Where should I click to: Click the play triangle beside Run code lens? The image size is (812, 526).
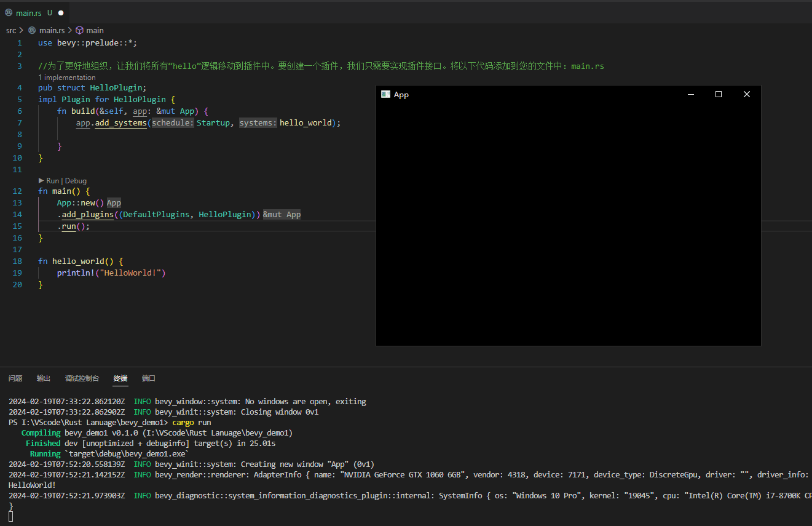click(41, 181)
